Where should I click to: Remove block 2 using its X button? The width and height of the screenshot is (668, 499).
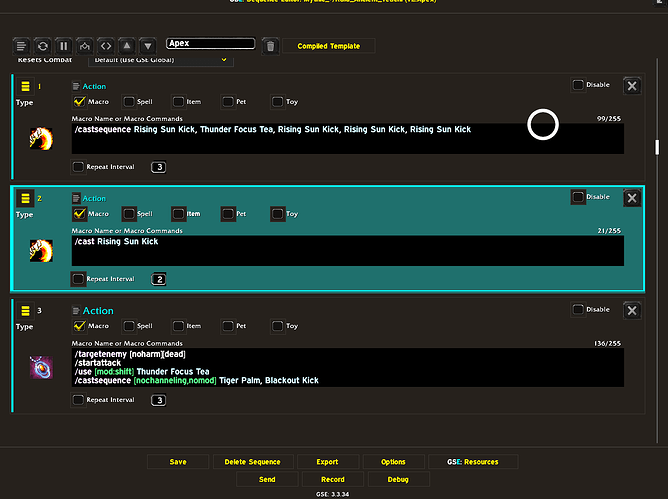tap(632, 198)
